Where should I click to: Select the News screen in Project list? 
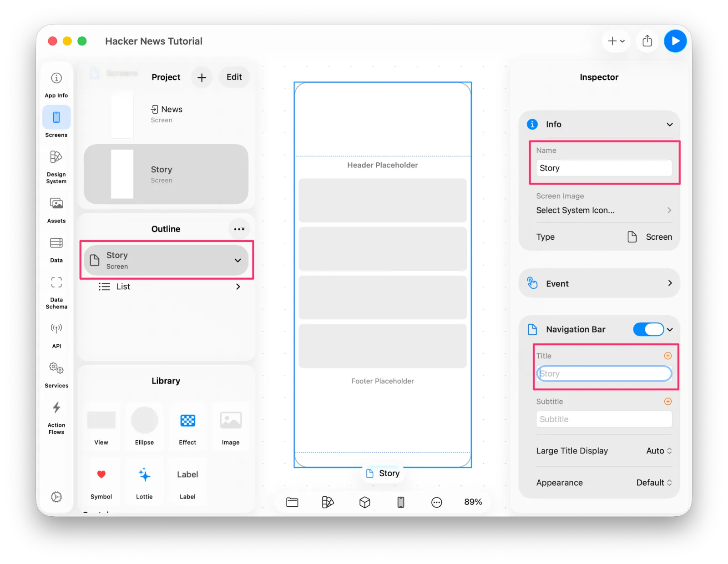point(166,114)
